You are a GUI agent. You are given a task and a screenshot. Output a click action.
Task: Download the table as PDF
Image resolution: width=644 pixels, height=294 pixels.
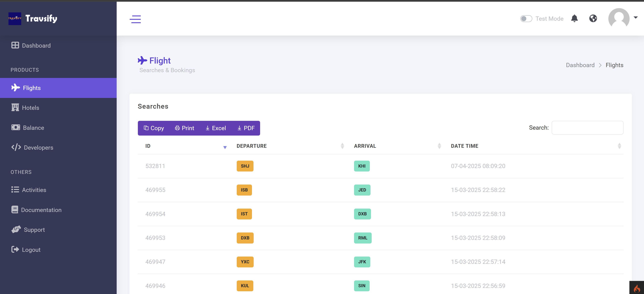tap(246, 128)
